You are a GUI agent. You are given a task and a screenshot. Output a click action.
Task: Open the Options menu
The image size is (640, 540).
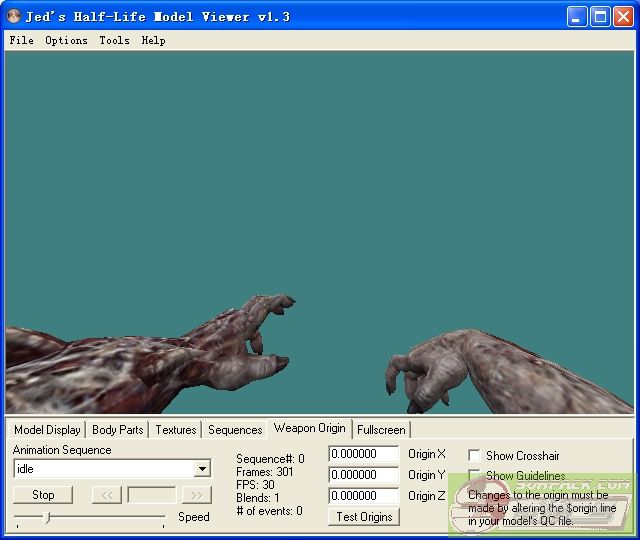point(66,41)
